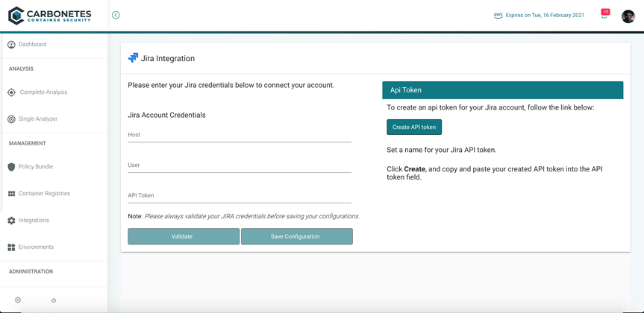Image resolution: width=644 pixels, height=313 pixels.
Task: Click the AWS logo icon
Action: [498, 15]
